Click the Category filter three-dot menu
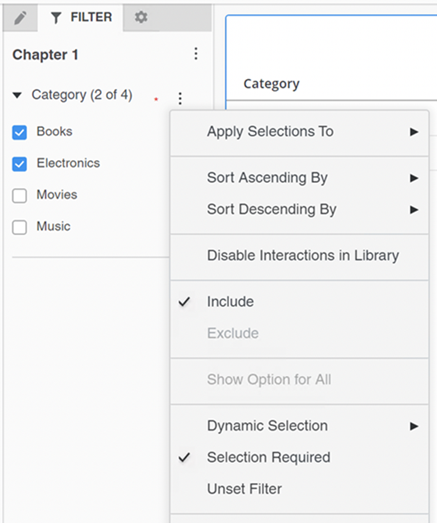The height and width of the screenshot is (523, 437). 180,98
